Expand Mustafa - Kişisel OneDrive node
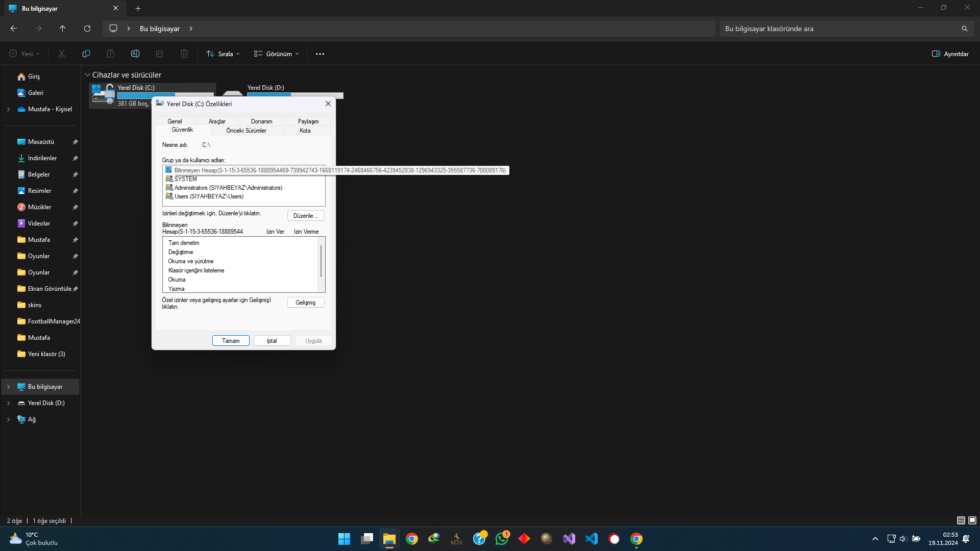This screenshot has width=980, height=551. click(8, 109)
